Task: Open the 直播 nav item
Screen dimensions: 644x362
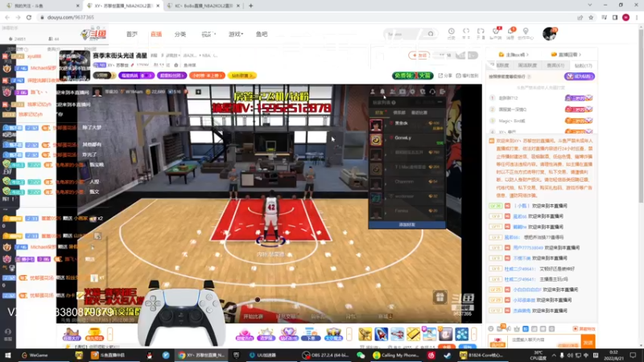Action: [x=156, y=34]
